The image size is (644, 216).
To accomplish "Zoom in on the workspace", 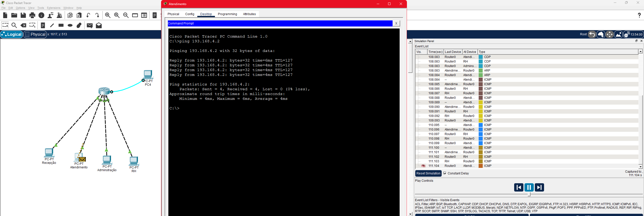I will (x=108, y=15).
